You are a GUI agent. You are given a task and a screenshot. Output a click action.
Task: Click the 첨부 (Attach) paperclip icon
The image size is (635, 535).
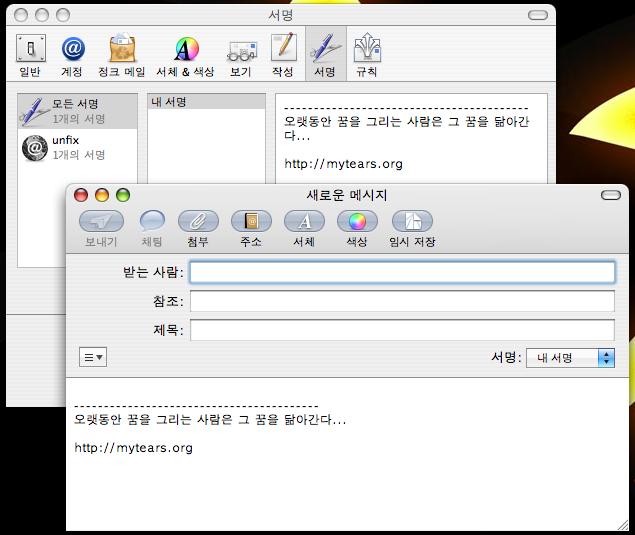point(198,221)
